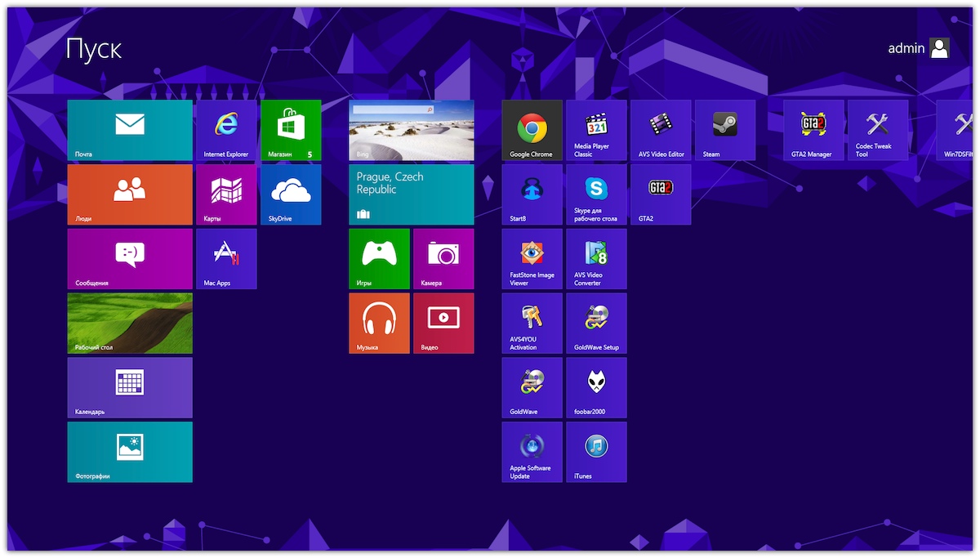Viewport: 980px width, 558px height.
Task: Launch GoldWave Setup tile
Action: pyautogui.click(x=596, y=324)
